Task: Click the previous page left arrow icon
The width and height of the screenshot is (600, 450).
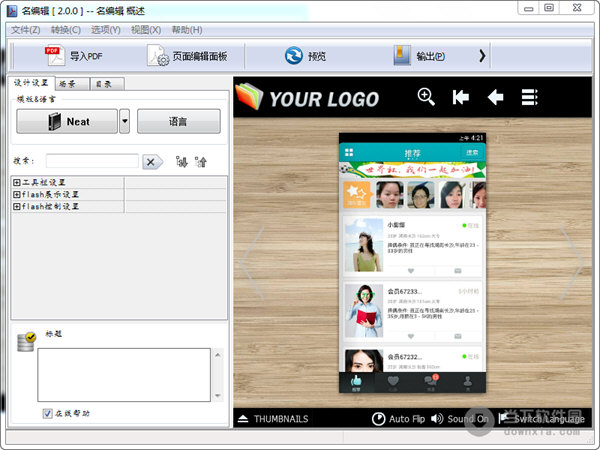Action: (495, 97)
